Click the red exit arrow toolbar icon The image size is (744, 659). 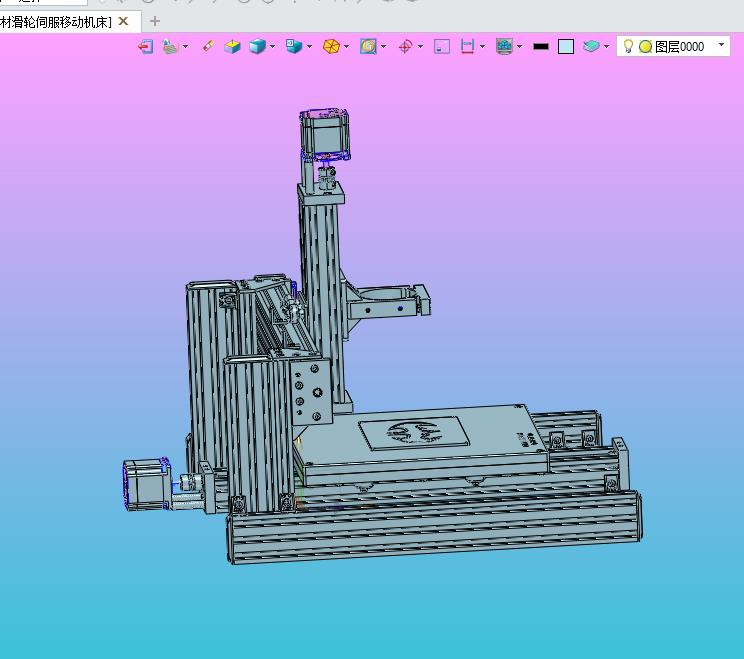146,46
